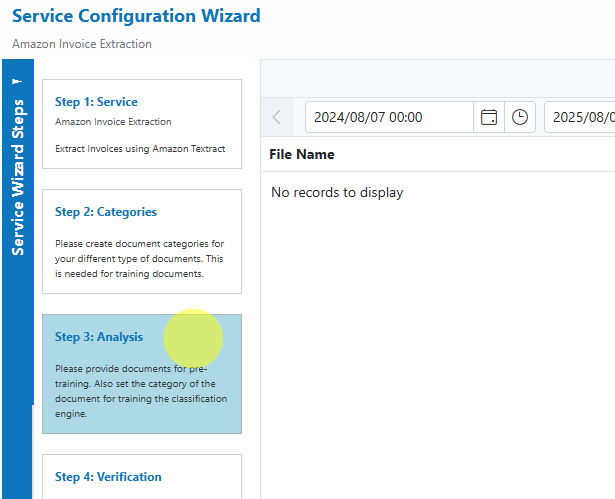
Task: Click Step 3 description about pre-training documents
Action: (141, 391)
